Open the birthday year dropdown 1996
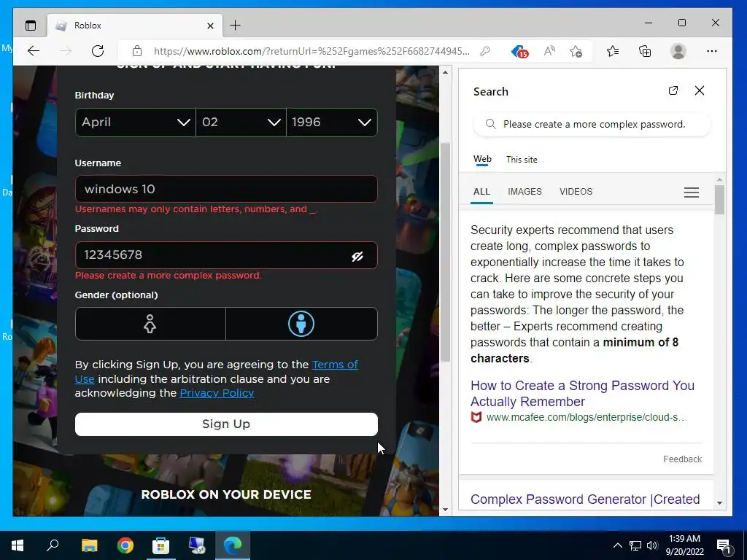This screenshot has height=560, width=747. coord(332,122)
